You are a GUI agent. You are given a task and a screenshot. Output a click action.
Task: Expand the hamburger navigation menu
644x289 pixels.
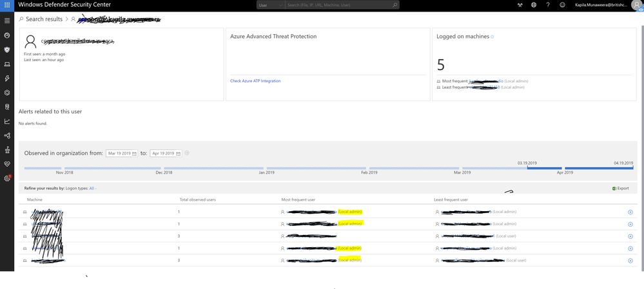pyautogui.click(x=7, y=21)
